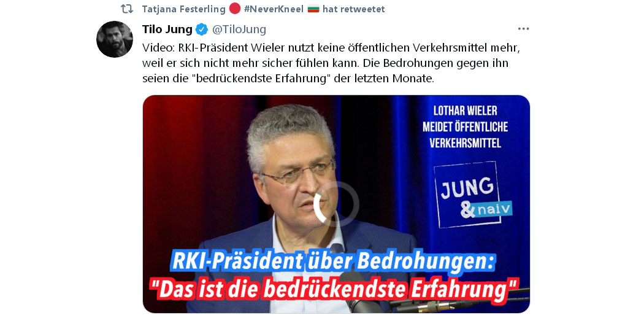Open the @TiloJung handle link
644x318 pixels.
tap(239, 29)
